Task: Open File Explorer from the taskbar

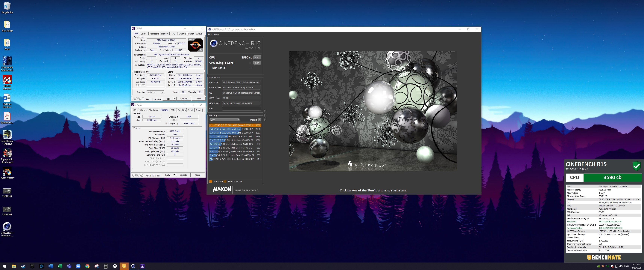Action: 14,266
